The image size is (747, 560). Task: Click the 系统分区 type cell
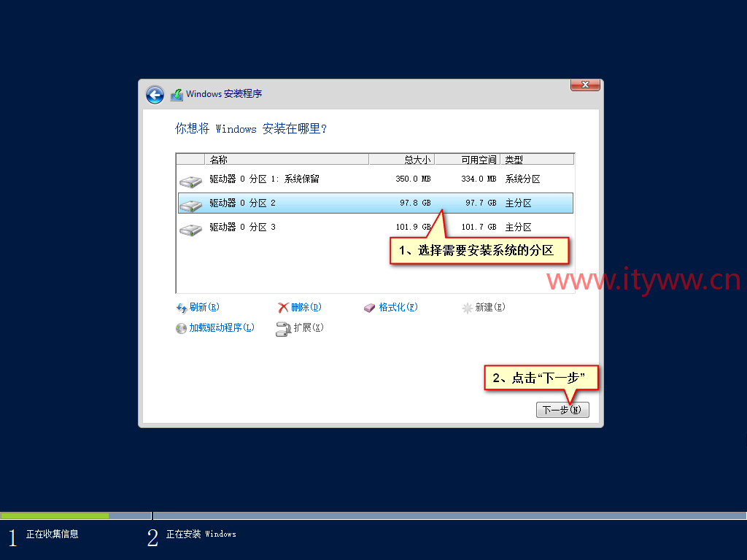(522, 179)
